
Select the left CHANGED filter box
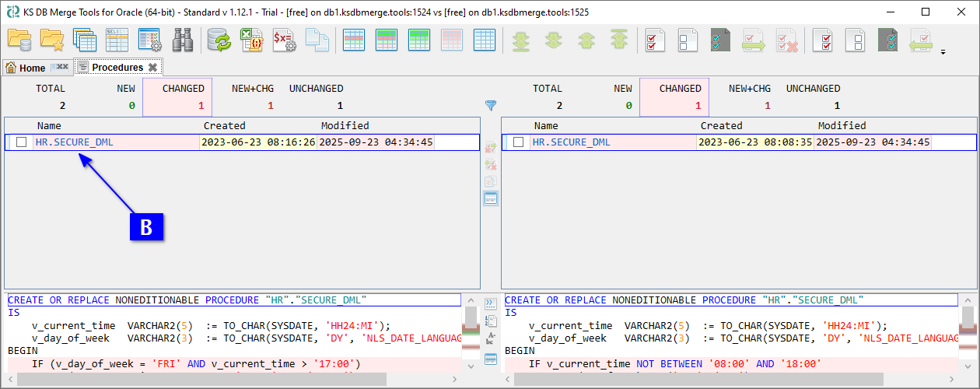click(184, 96)
